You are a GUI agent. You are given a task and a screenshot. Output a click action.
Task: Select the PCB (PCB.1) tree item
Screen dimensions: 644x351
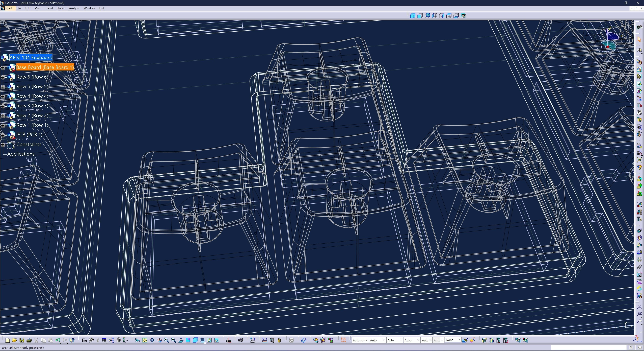pyautogui.click(x=29, y=135)
